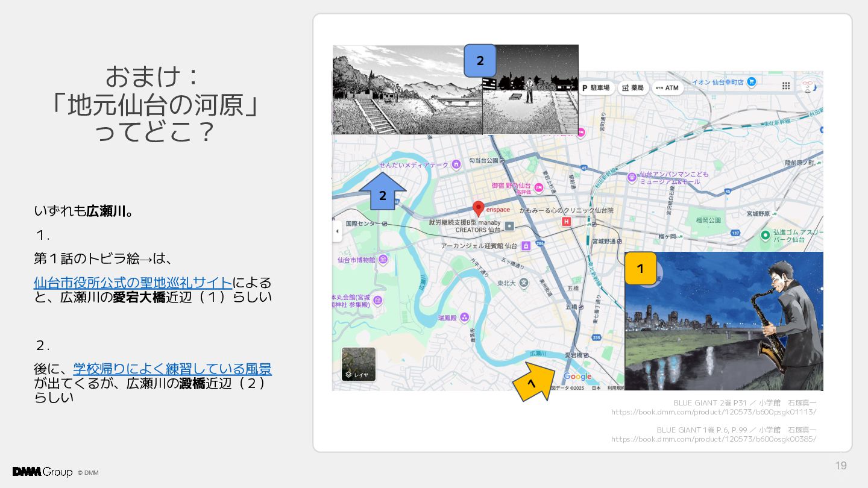Click the 仙台アンパンマンこどもミュージアム&モール icon
This screenshot has height=488, width=868.
pos(632,177)
